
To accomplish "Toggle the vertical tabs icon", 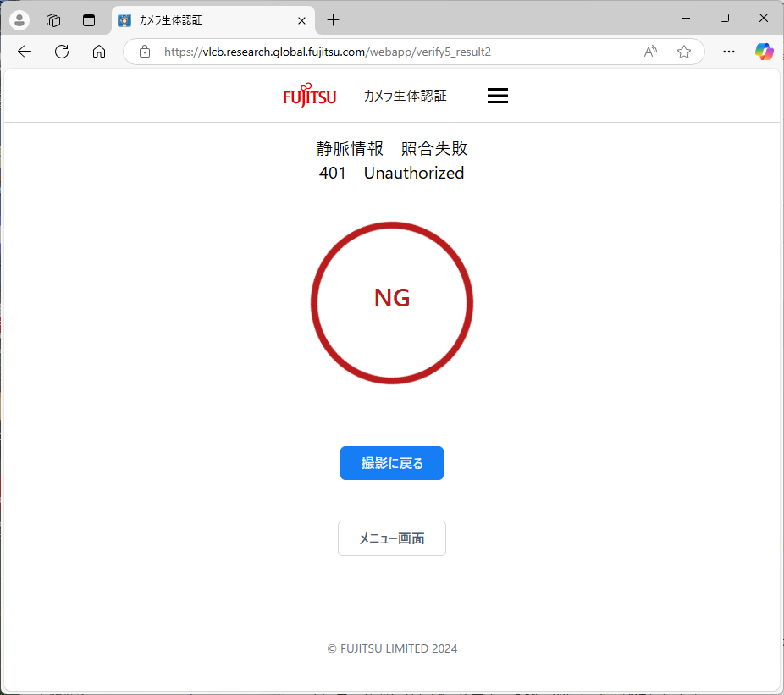I will (89, 20).
